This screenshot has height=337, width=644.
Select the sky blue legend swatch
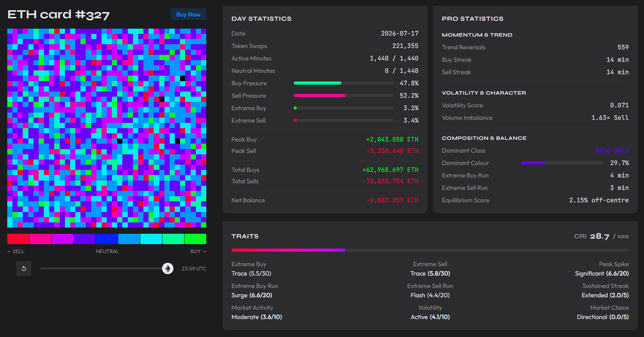coord(129,239)
